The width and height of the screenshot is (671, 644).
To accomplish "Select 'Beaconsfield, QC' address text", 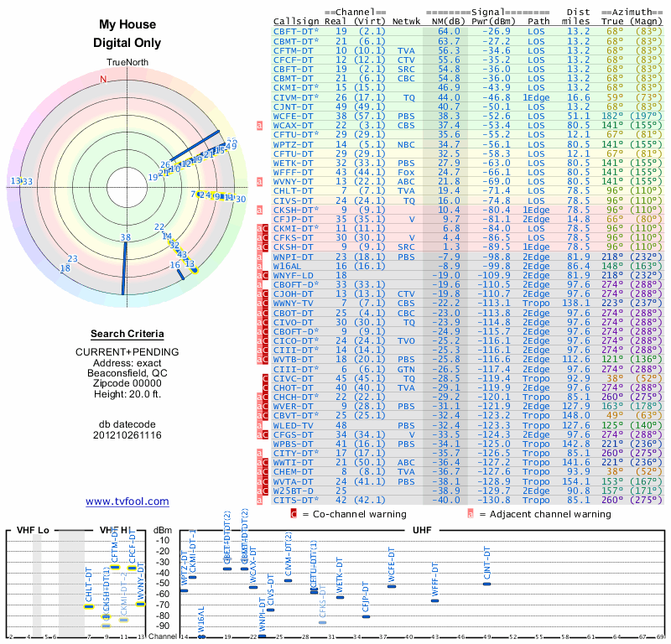I will tap(127, 373).
